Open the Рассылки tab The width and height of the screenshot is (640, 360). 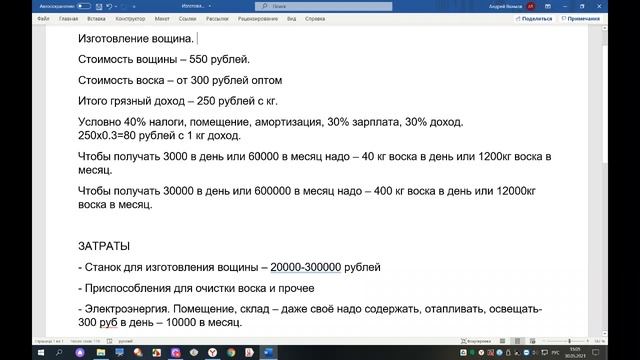point(217,19)
